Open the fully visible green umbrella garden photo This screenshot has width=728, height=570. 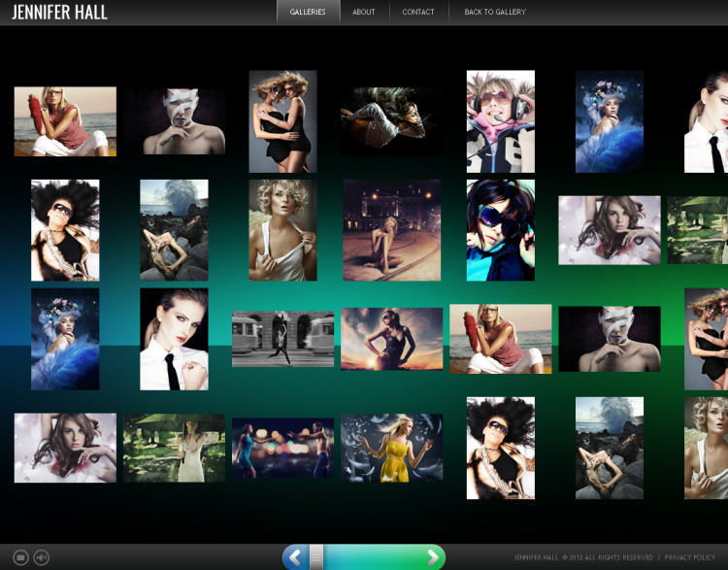(174, 448)
